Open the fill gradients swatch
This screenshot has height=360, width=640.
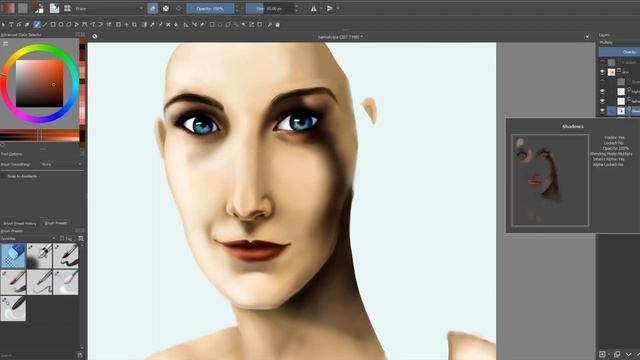[9, 8]
